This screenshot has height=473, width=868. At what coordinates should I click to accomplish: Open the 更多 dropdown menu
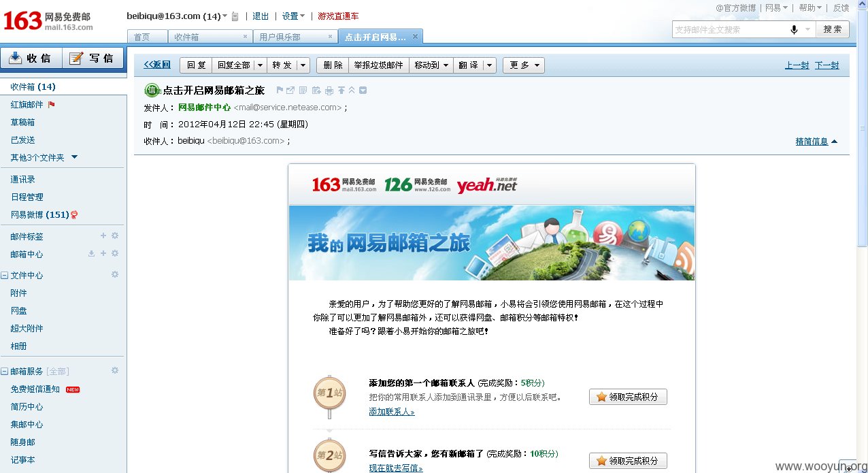(x=523, y=65)
